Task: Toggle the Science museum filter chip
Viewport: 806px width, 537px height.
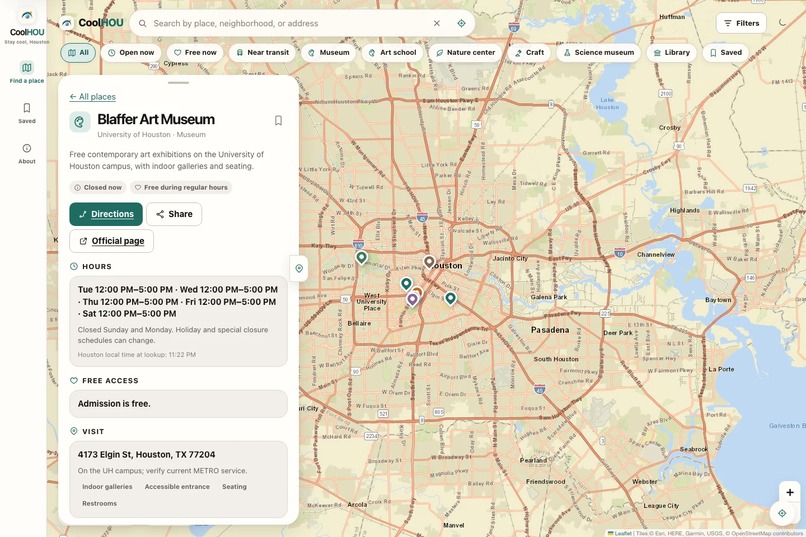Action: click(598, 52)
